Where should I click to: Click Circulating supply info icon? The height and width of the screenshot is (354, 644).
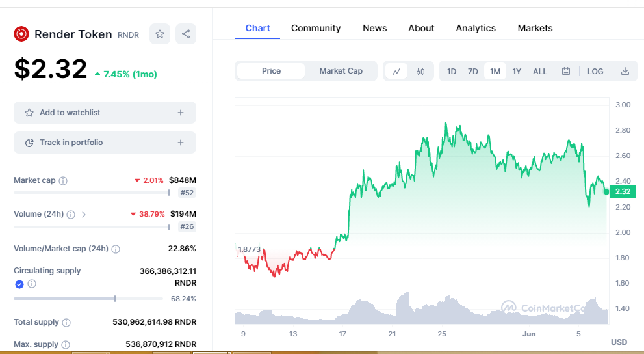click(x=32, y=284)
